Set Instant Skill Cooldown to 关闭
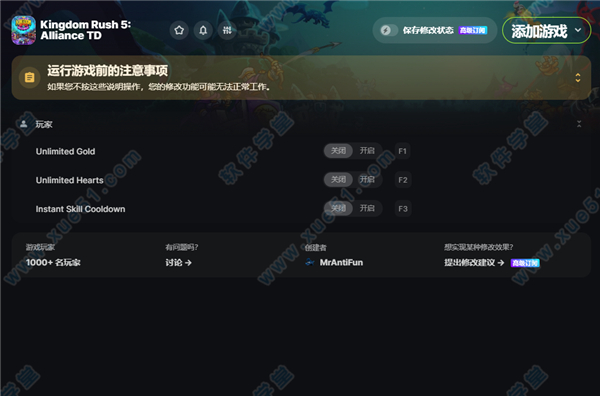 click(x=338, y=208)
